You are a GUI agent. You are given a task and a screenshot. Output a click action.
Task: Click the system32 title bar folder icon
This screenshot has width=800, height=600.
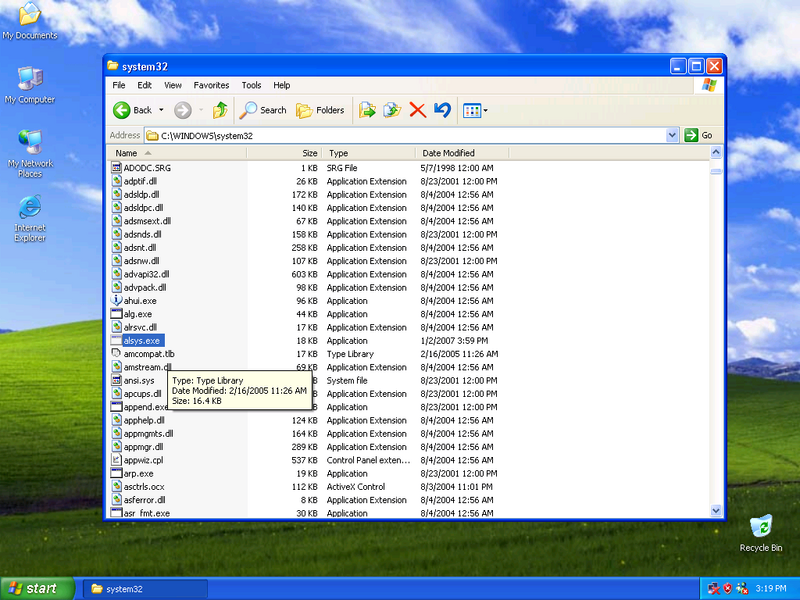tap(113, 66)
